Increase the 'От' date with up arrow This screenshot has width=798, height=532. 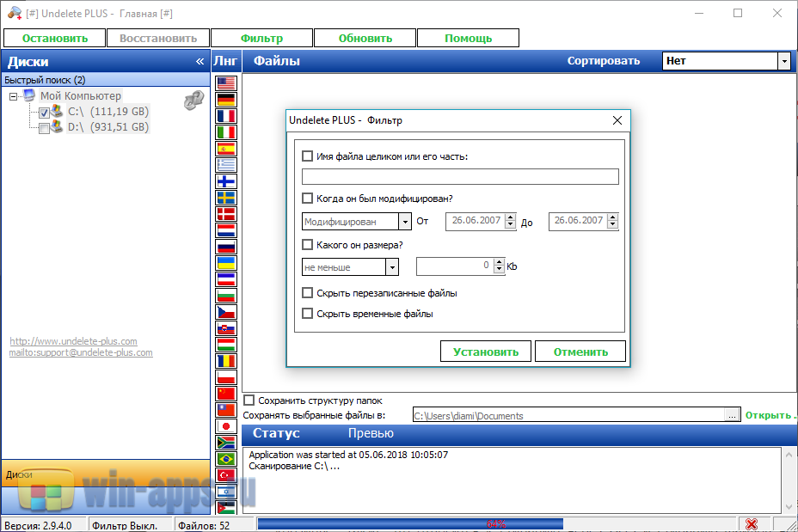point(511,217)
